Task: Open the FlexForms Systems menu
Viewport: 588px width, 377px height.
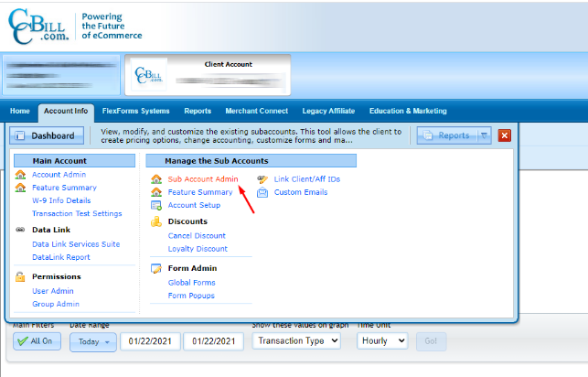Action: pyautogui.click(x=135, y=111)
